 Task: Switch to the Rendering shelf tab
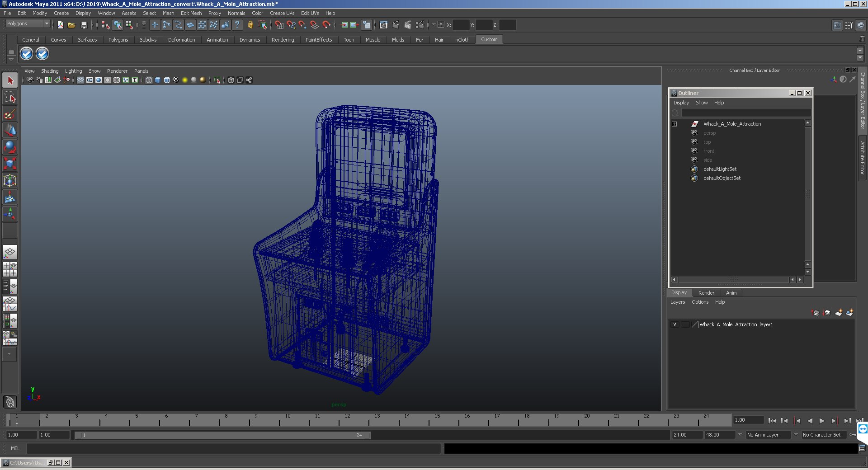point(283,40)
